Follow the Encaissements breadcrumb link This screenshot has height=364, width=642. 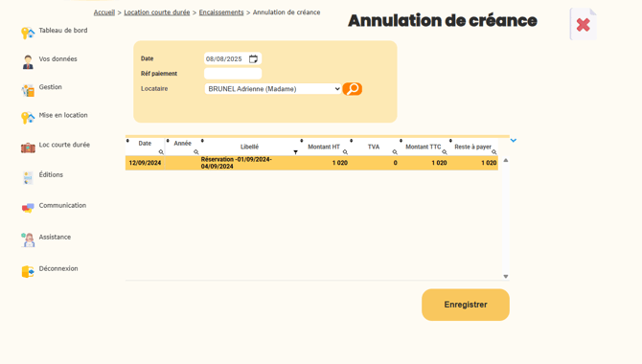[221, 12]
